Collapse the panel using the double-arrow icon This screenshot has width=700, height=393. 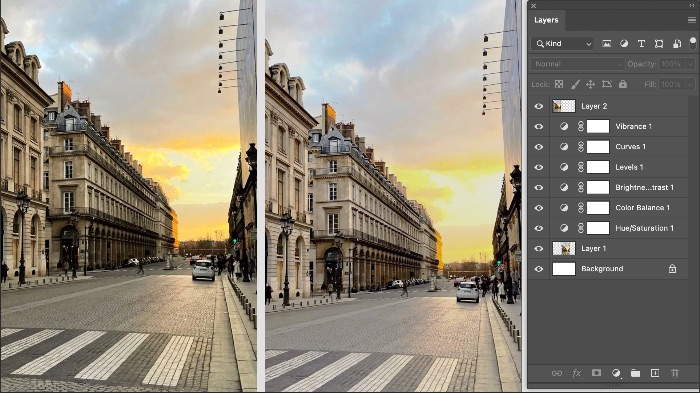coord(692,5)
